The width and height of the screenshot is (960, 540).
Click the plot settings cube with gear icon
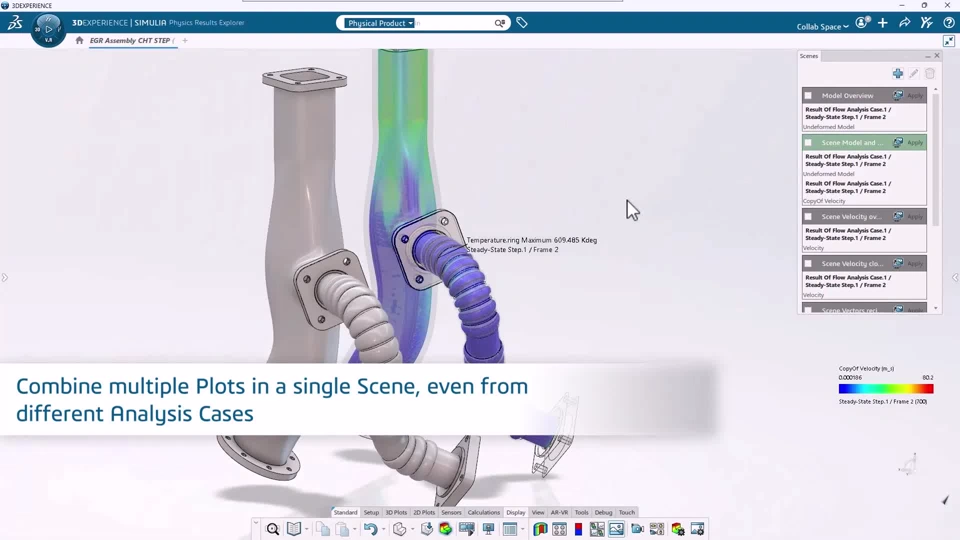tap(678, 529)
